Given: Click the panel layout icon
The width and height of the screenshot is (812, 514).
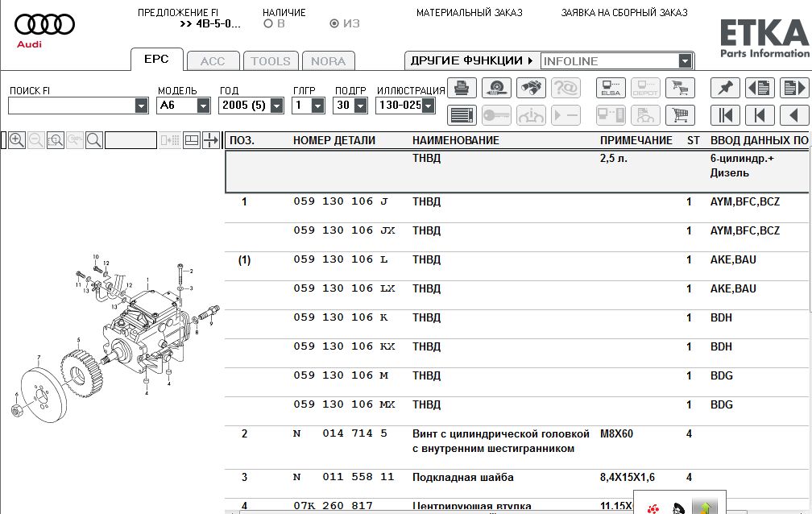Looking at the screenshot, I should point(192,140).
